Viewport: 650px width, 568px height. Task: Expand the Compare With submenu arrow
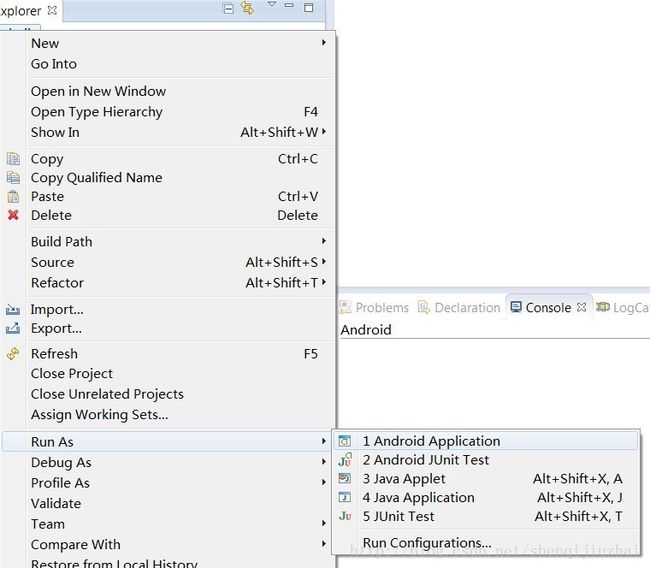coord(324,544)
